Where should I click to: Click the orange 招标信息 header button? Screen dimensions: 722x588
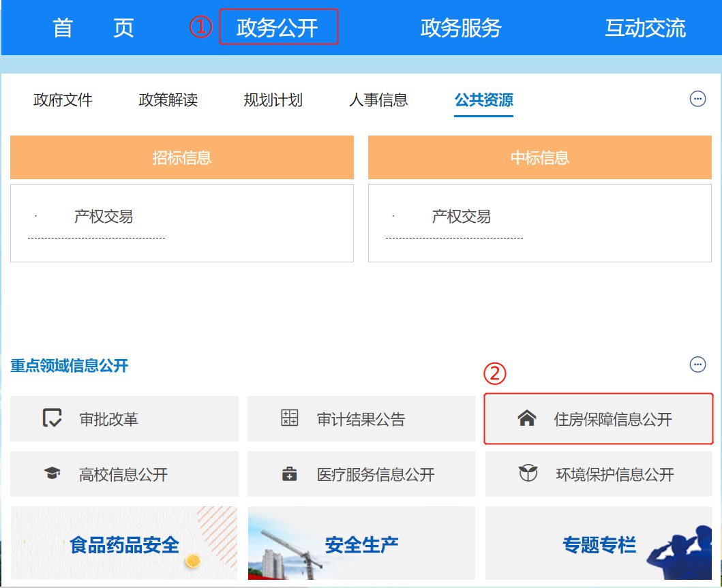click(x=182, y=157)
